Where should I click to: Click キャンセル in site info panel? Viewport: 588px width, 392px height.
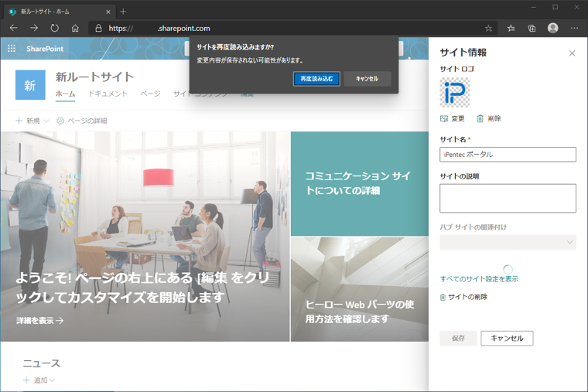pos(507,339)
